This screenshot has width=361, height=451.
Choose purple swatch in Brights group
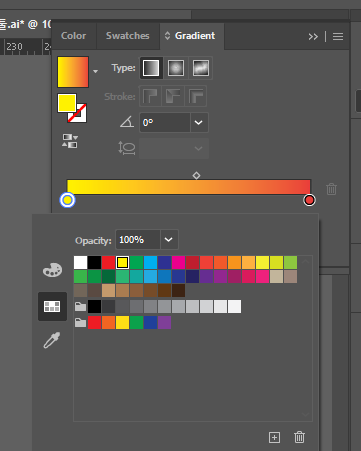(x=164, y=323)
